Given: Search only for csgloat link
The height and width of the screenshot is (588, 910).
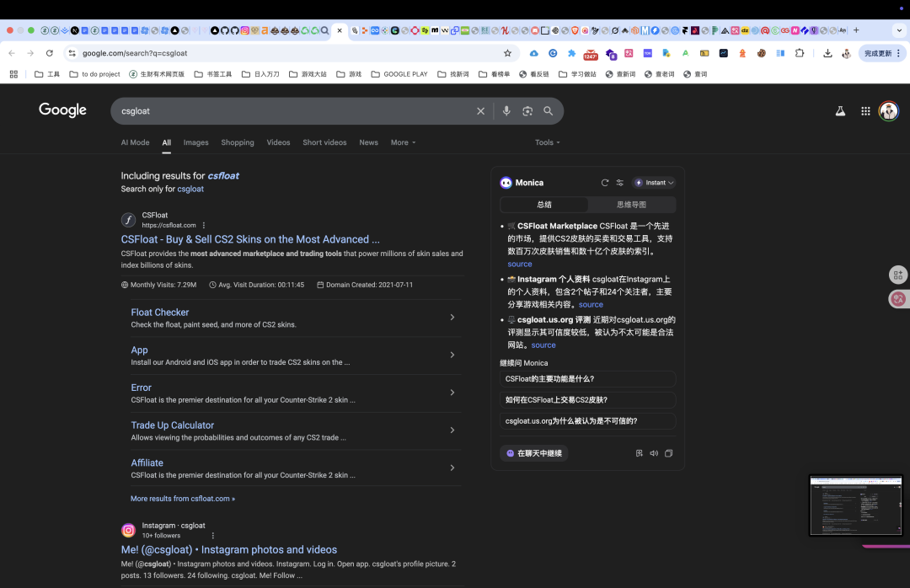Looking at the screenshot, I should tap(190, 189).
